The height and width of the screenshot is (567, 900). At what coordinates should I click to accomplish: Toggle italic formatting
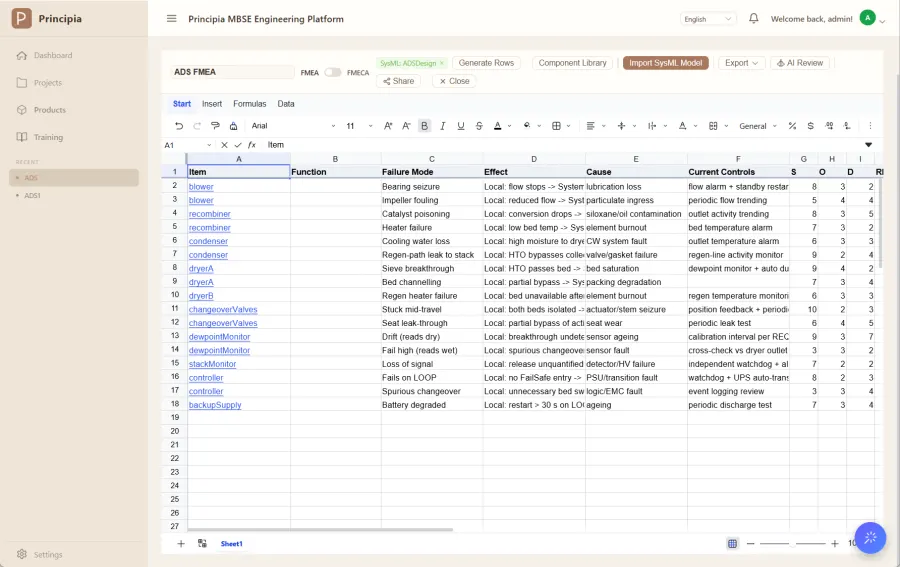(443, 126)
